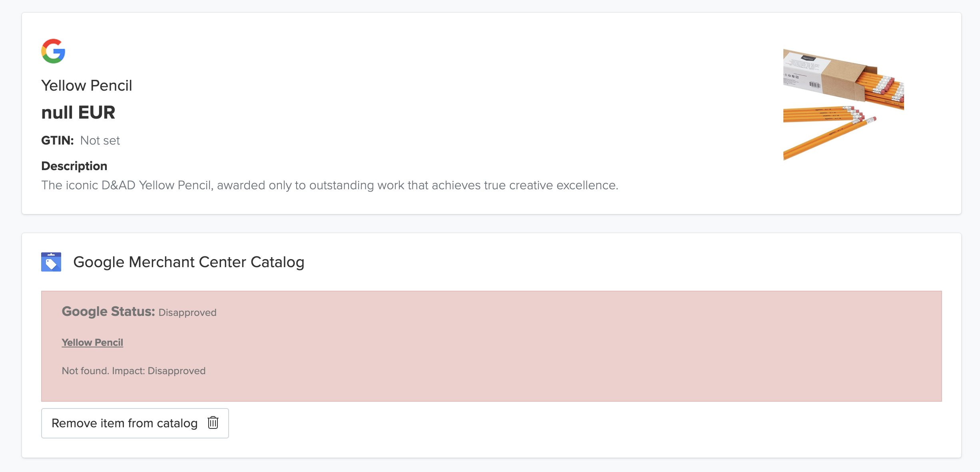Click the Google Status label
The image size is (980, 472).
(x=108, y=311)
